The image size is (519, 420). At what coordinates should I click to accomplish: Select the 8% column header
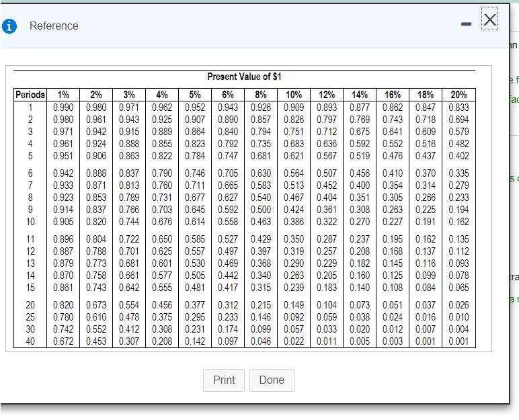[x=261, y=95]
